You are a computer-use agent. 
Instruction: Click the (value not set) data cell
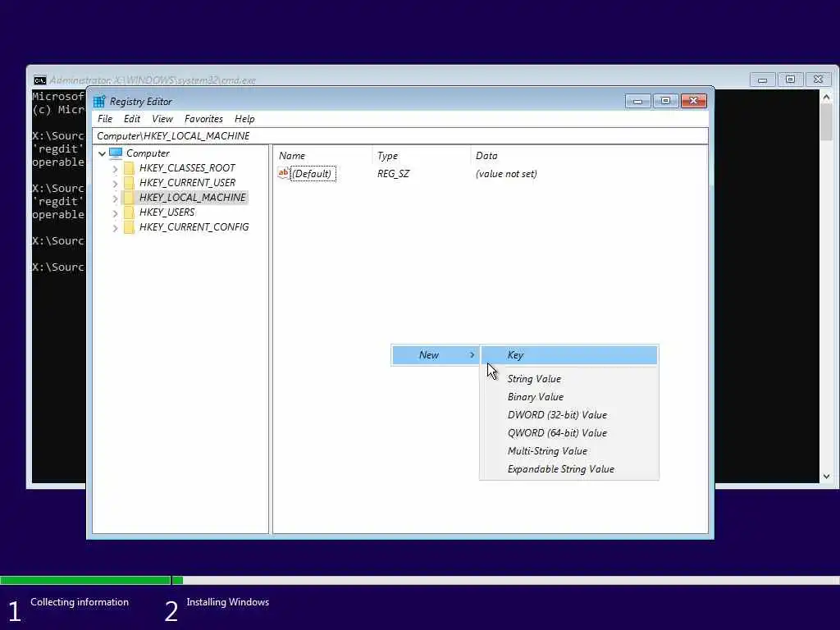coord(506,174)
